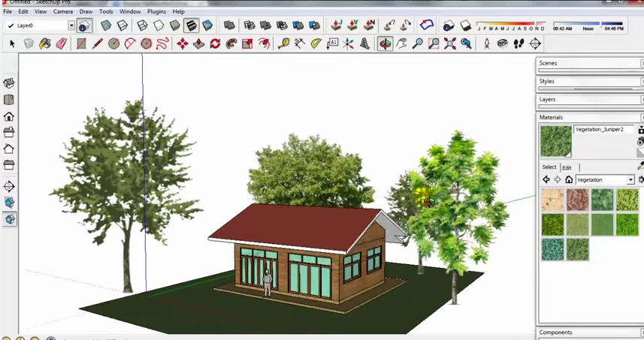Switch to Wireframe face style
The image size is (644, 340).
142,26
